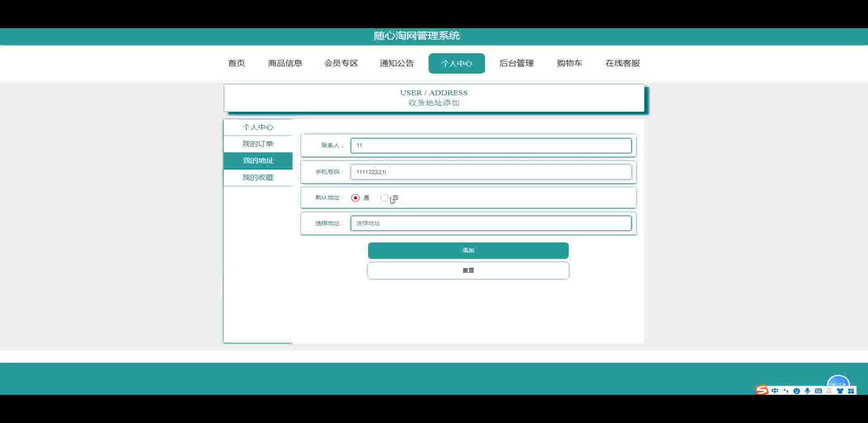Click the '手机号码：' field label
Image resolution: width=868 pixels, height=423 pixels.
pos(330,172)
